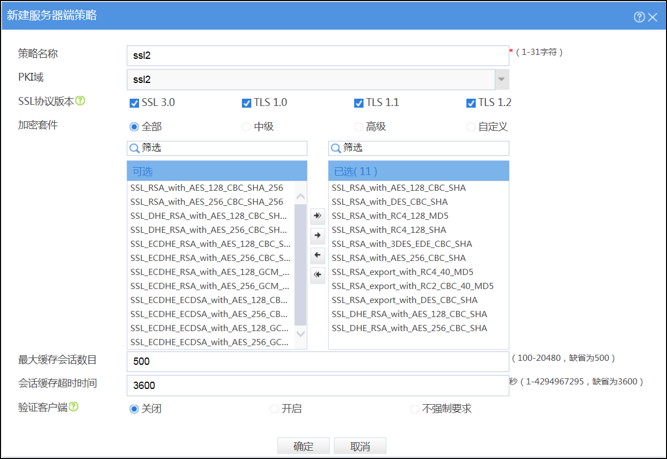Click help icon beside 验证客户端 label
667x459 pixels.
(x=73, y=407)
